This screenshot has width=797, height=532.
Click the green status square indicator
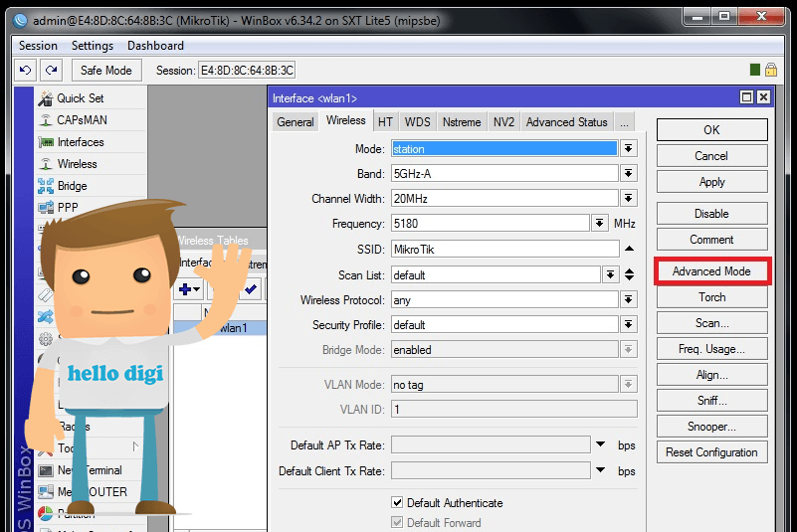pos(755,70)
